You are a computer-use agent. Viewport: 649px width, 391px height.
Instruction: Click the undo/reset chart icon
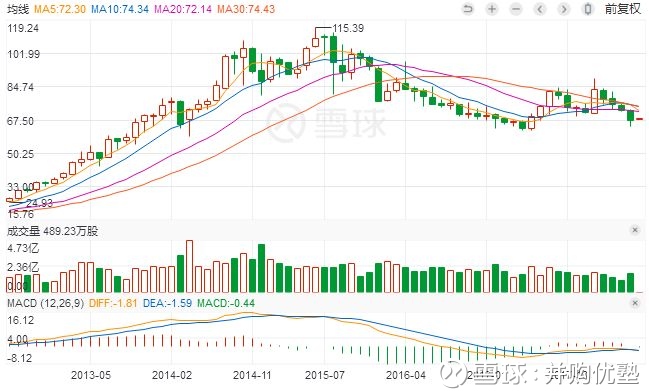point(468,9)
